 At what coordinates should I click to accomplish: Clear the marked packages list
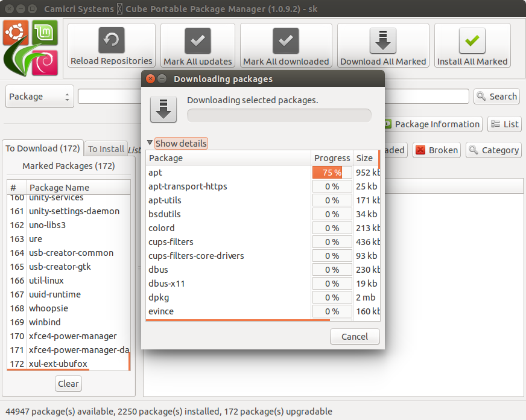(x=68, y=383)
